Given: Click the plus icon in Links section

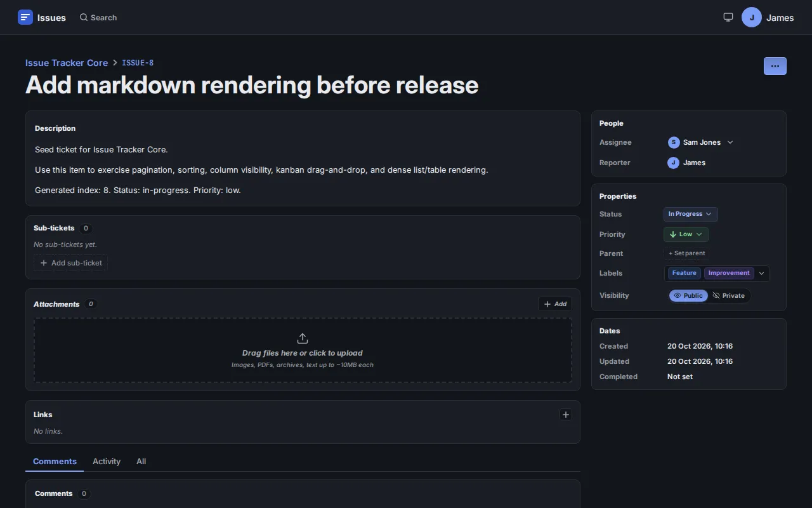Looking at the screenshot, I should tap(566, 415).
